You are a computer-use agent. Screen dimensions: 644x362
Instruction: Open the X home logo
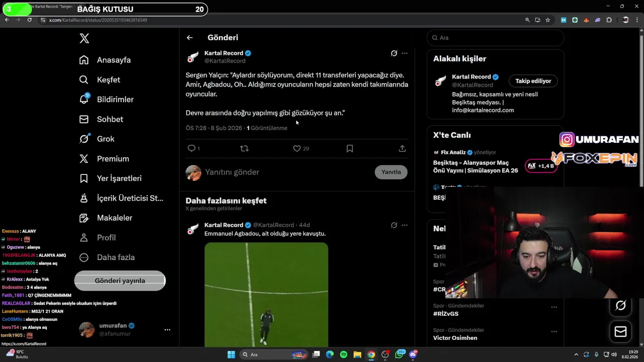[85, 38]
